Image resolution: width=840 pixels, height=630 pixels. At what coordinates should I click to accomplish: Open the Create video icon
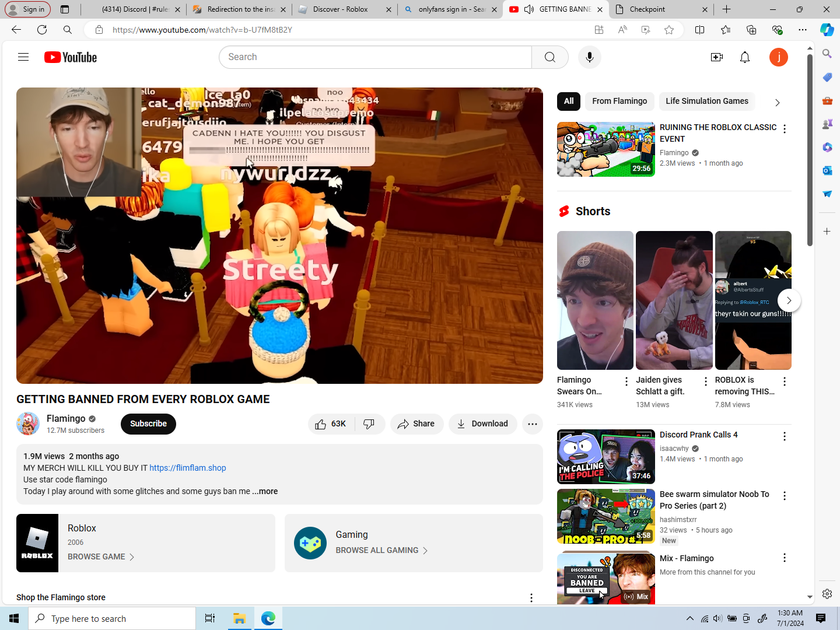click(717, 57)
